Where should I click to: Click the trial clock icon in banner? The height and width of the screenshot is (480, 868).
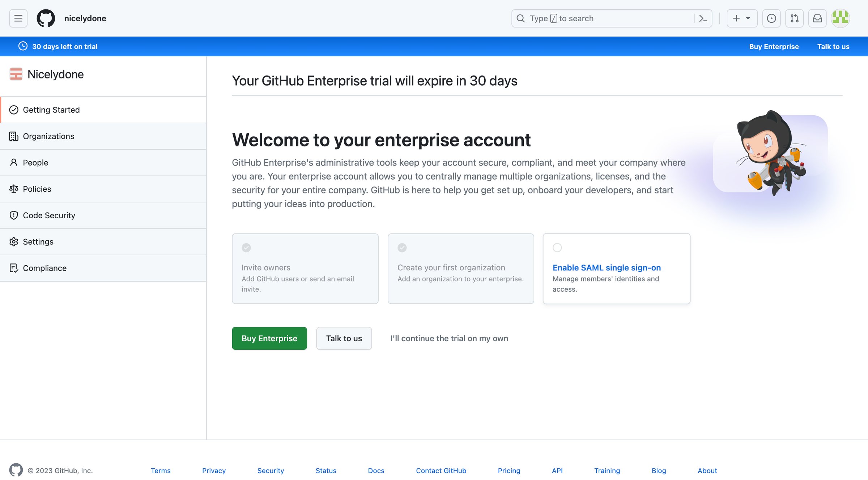pos(23,46)
